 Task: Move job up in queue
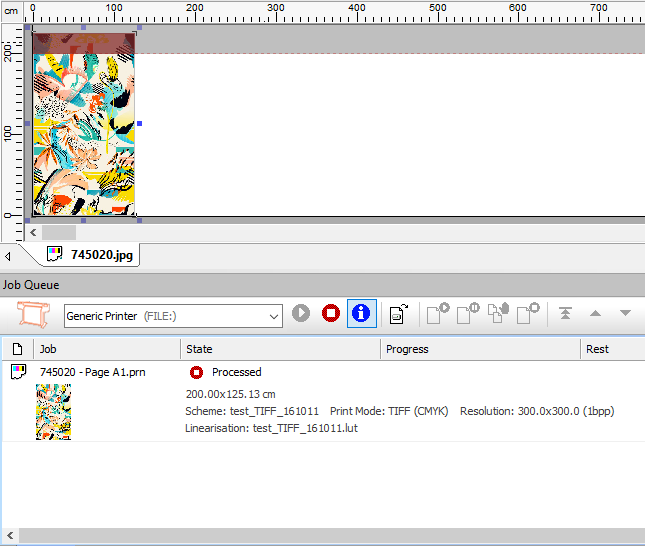595,314
